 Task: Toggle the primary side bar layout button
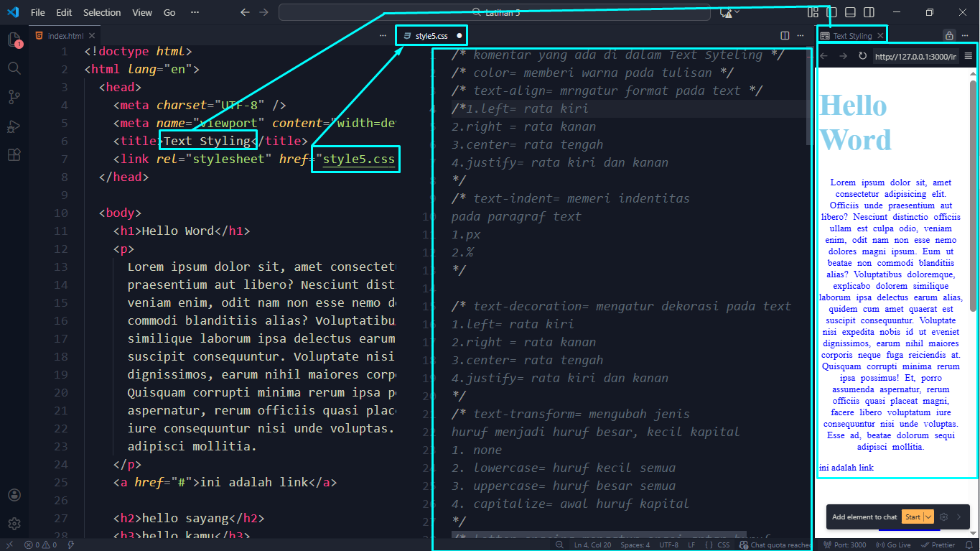click(x=831, y=12)
